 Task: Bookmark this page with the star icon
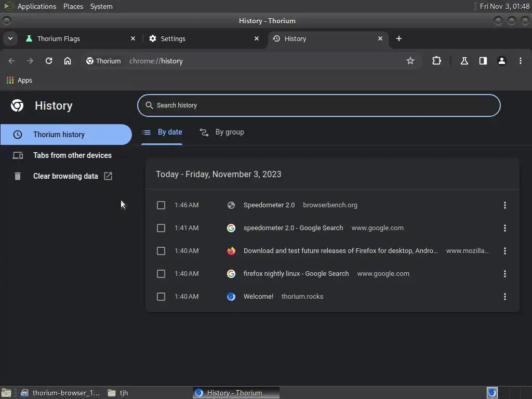(410, 61)
